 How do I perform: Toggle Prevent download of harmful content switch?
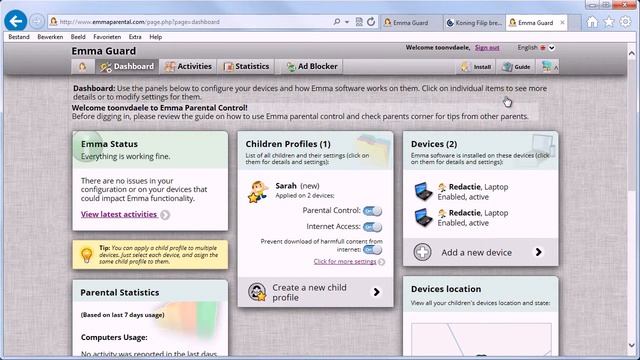tap(372, 249)
